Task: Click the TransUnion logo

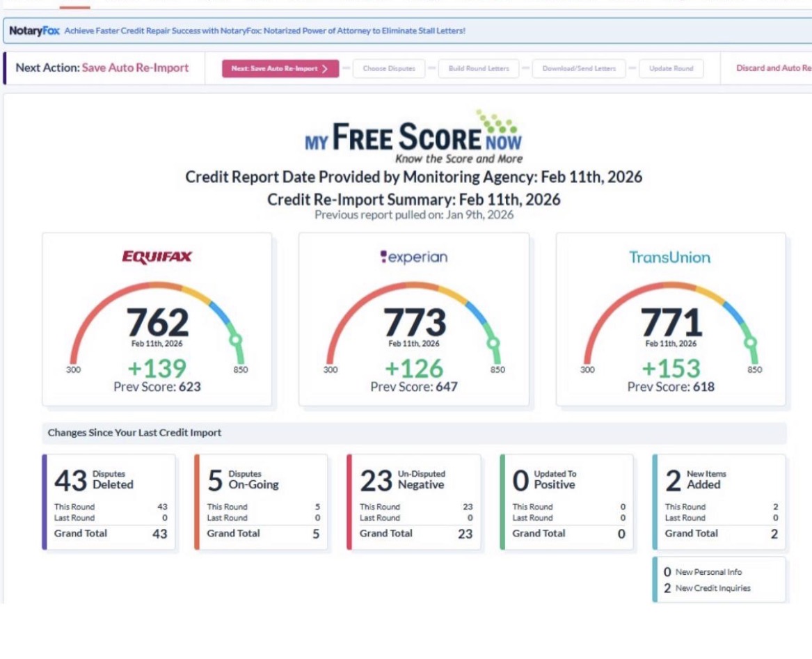Action: pos(669,257)
